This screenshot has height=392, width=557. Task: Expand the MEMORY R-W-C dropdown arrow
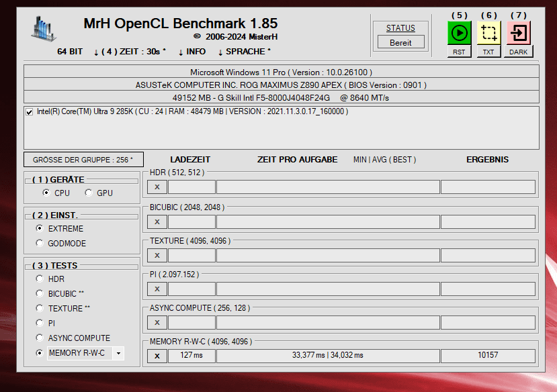118,353
